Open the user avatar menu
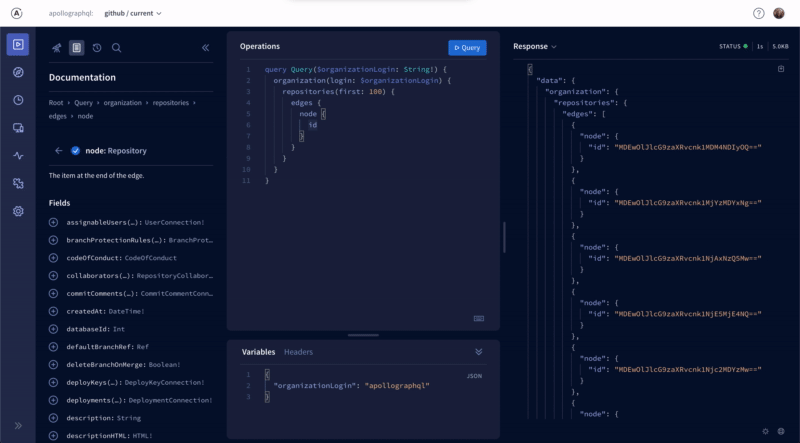This screenshot has height=443, width=800. click(x=779, y=13)
